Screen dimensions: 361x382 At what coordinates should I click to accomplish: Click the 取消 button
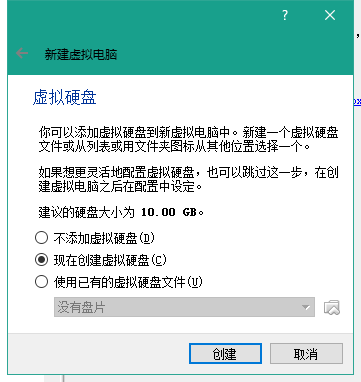306,354
